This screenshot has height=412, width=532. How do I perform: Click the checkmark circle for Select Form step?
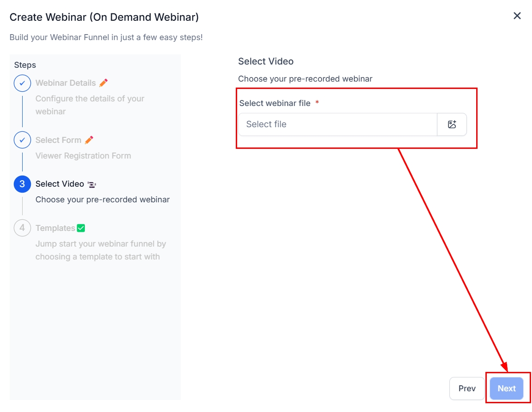[22, 140]
